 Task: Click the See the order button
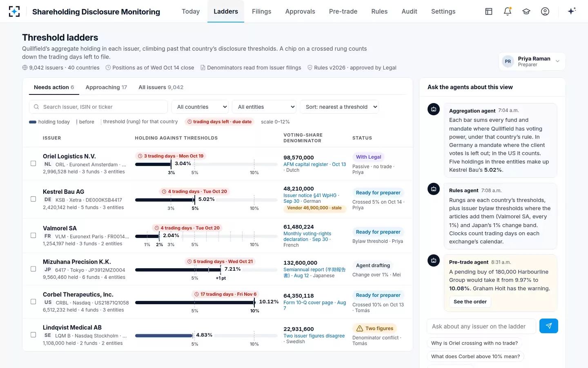[470, 302]
